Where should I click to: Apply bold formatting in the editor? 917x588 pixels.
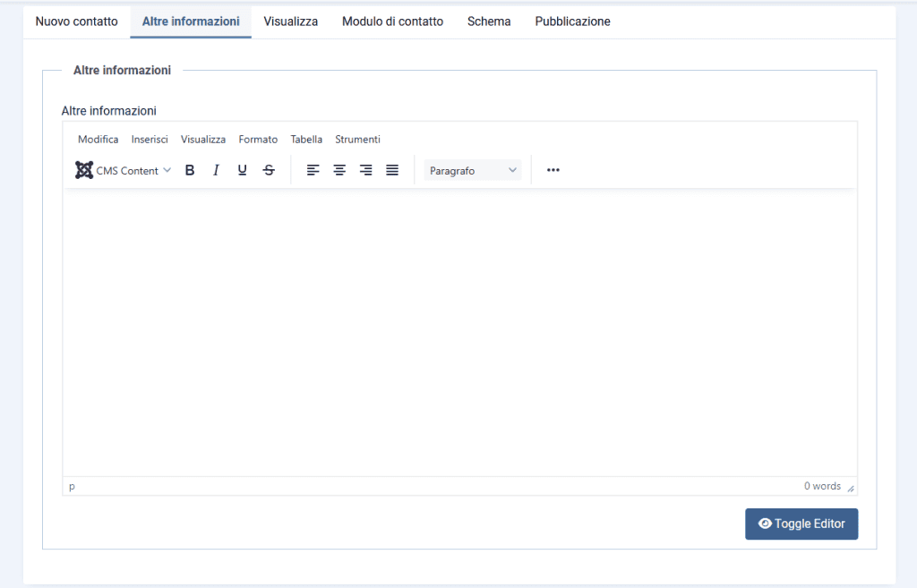pos(190,169)
